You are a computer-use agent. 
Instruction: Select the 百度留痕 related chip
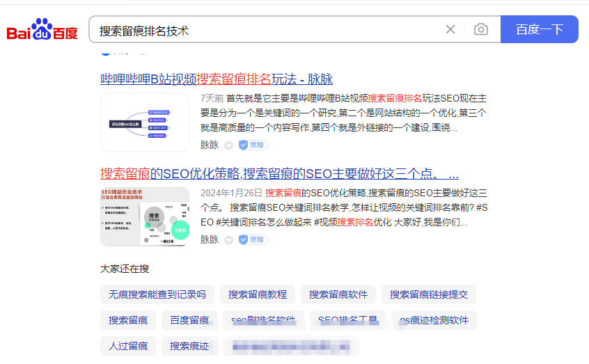click(x=189, y=320)
